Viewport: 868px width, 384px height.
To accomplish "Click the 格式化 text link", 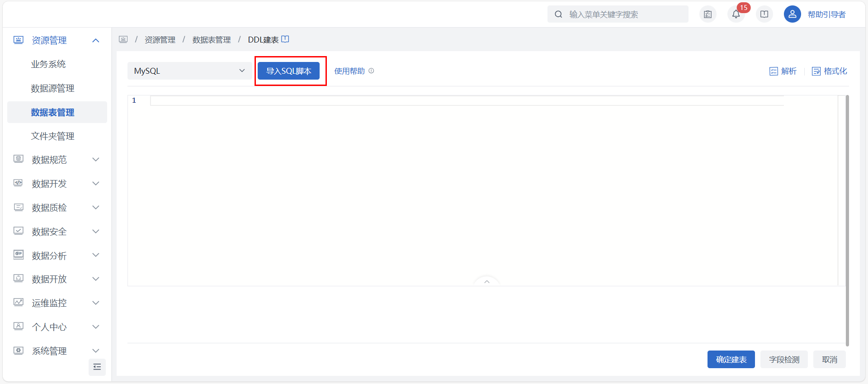I will pos(835,71).
